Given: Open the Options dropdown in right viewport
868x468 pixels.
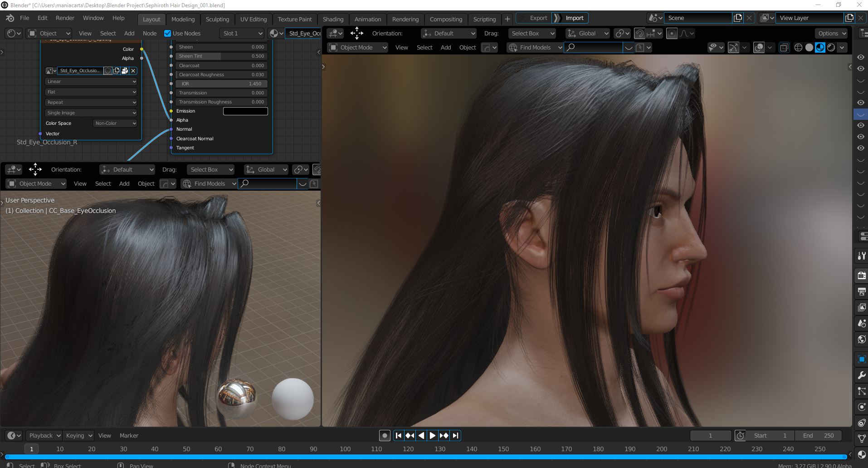Looking at the screenshot, I should tap(831, 34).
